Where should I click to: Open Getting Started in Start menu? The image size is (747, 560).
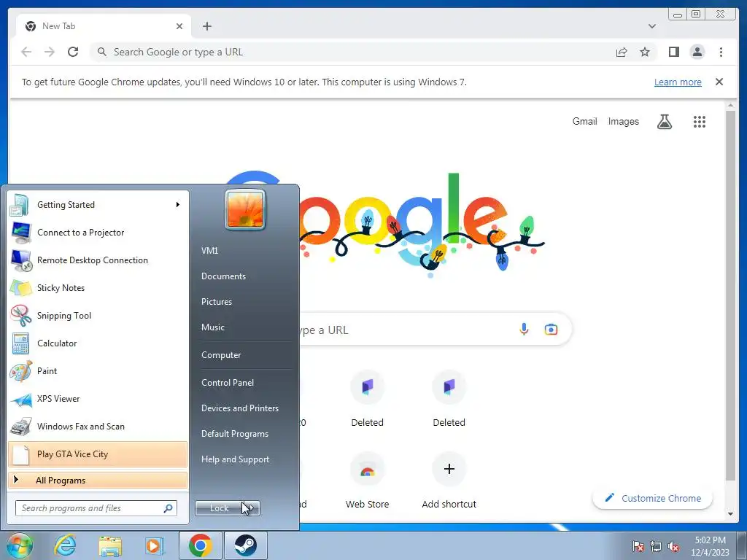point(97,205)
